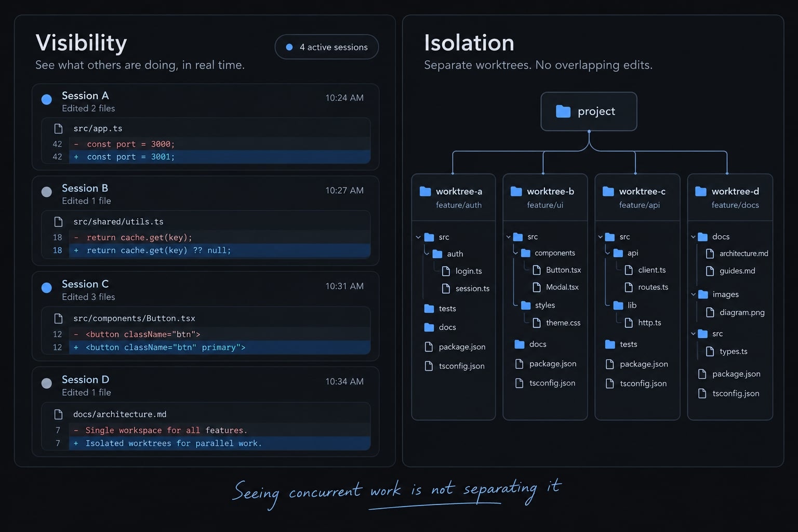This screenshot has width=798, height=532.
Task: Click the components folder icon in worktree-b
Action: [526, 252]
